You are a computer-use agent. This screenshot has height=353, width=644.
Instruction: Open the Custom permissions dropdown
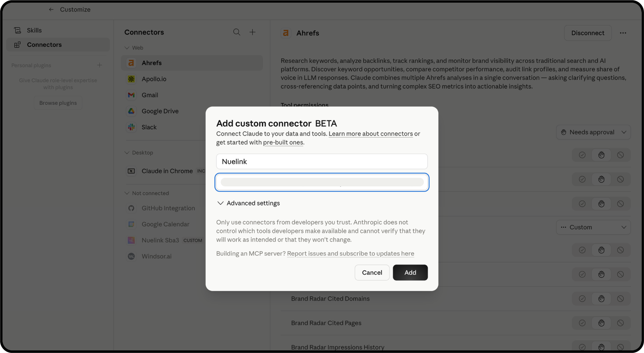(x=593, y=227)
